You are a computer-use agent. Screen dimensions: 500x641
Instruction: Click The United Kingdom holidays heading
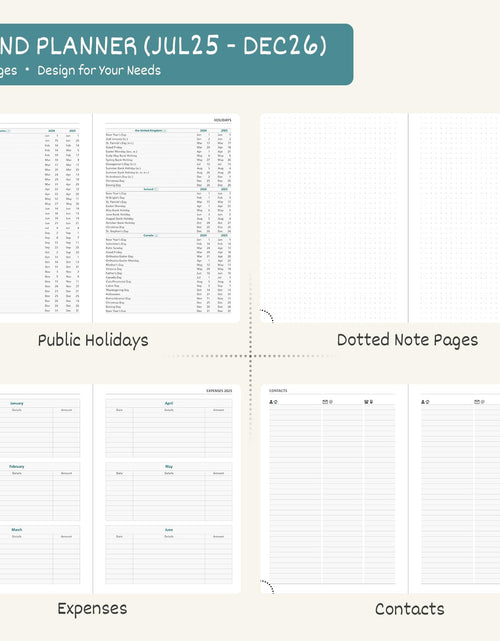click(149, 130)
